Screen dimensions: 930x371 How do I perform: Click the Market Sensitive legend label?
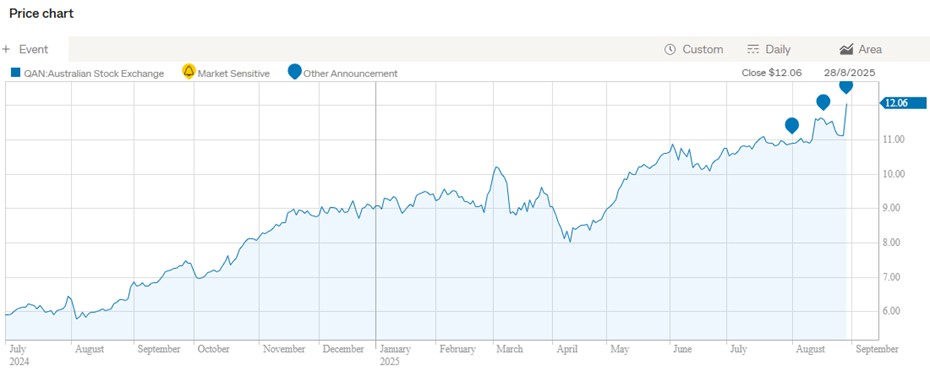234,73
